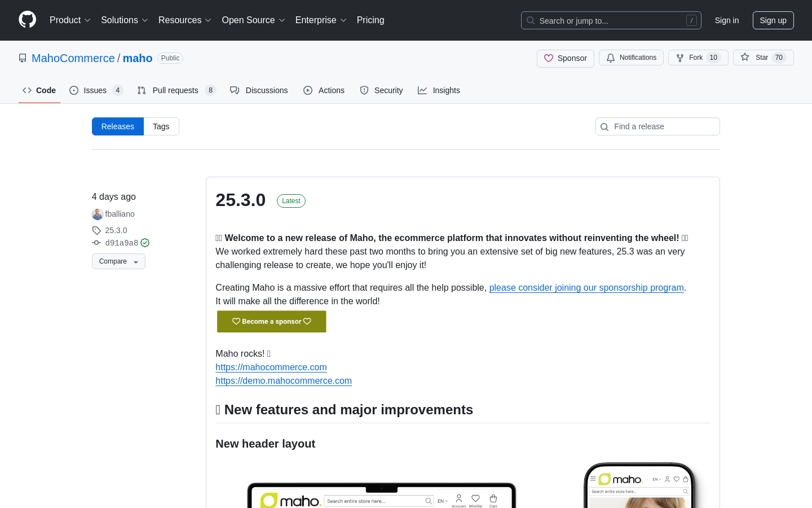
Task: Click the verified commit badge icon
Action: [145, 243]
